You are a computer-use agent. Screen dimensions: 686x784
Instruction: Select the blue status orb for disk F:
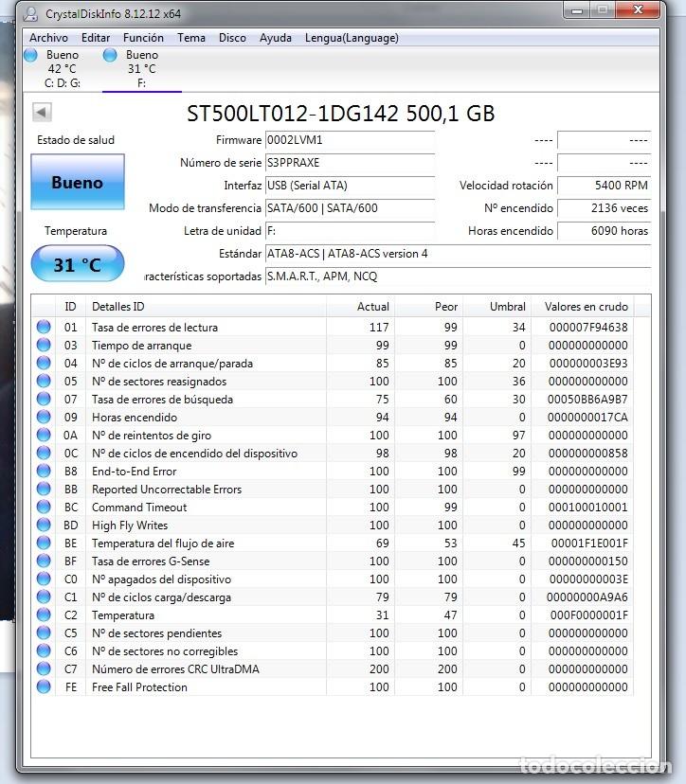tap(110, 55)
